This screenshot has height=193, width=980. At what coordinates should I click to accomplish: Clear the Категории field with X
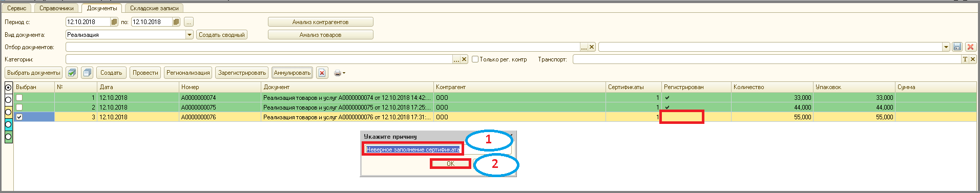click(464, 59)
